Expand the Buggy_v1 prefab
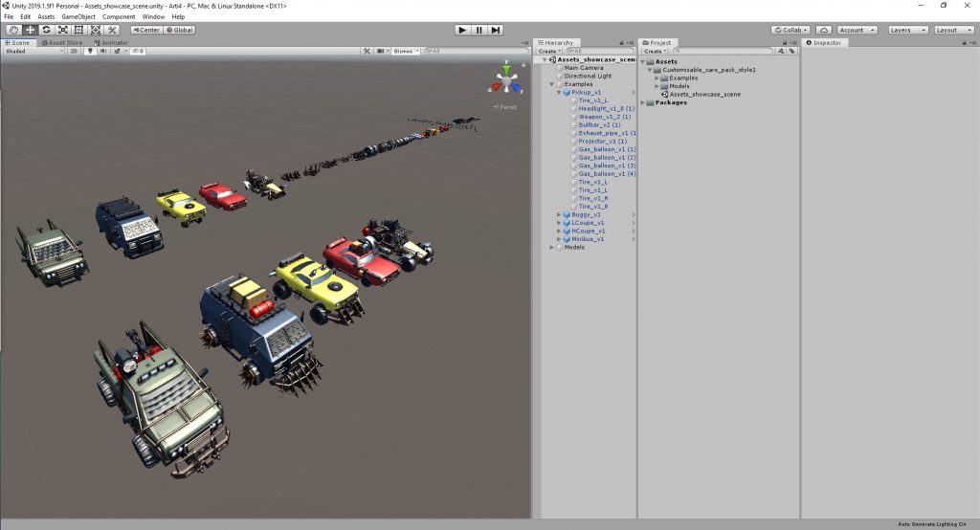 click(559, 214)
